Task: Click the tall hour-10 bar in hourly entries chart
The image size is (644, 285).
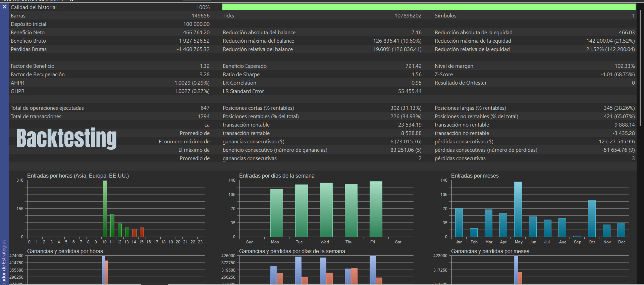Action: [105, 208]
